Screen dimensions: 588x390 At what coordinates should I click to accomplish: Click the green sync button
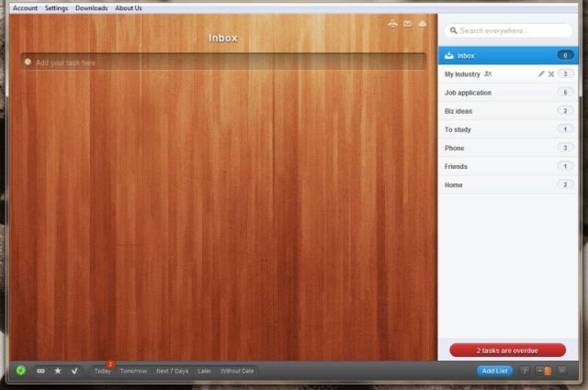coord(20,371)
